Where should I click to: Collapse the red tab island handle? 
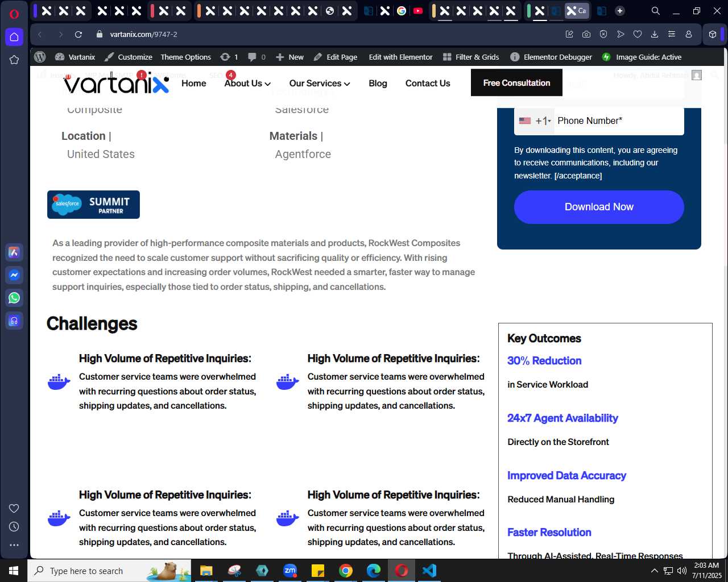[152, 11]
